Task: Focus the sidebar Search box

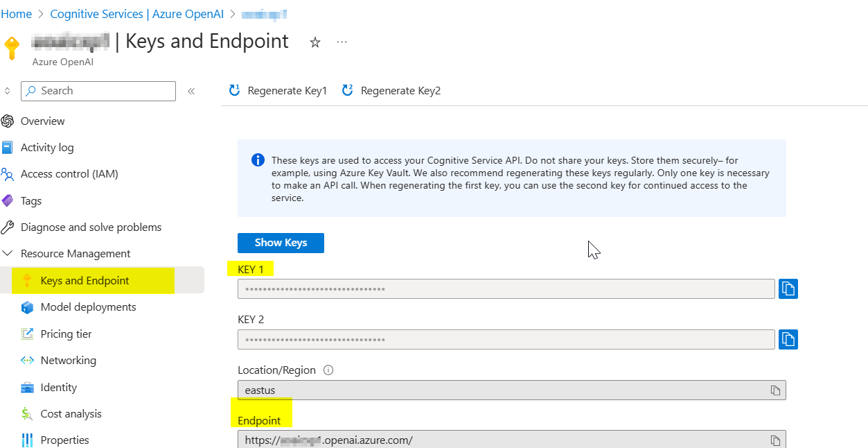Action: pos(98,91)
